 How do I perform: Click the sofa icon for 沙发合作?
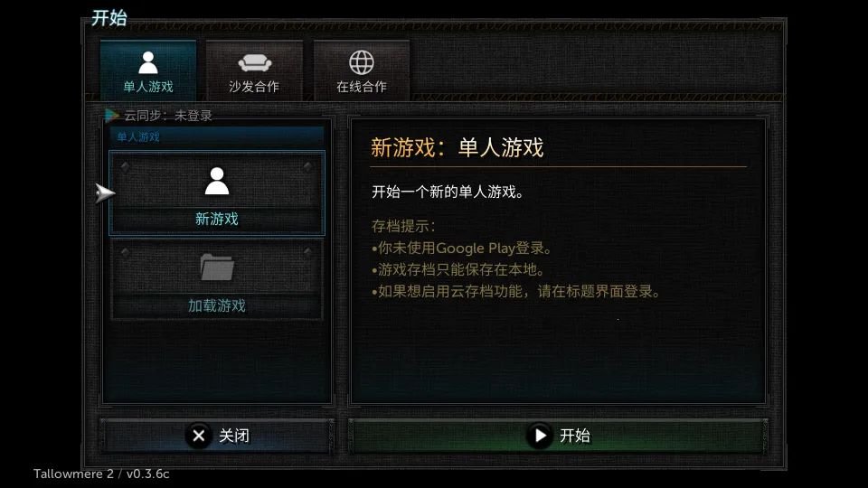click(x=255, y=62)
